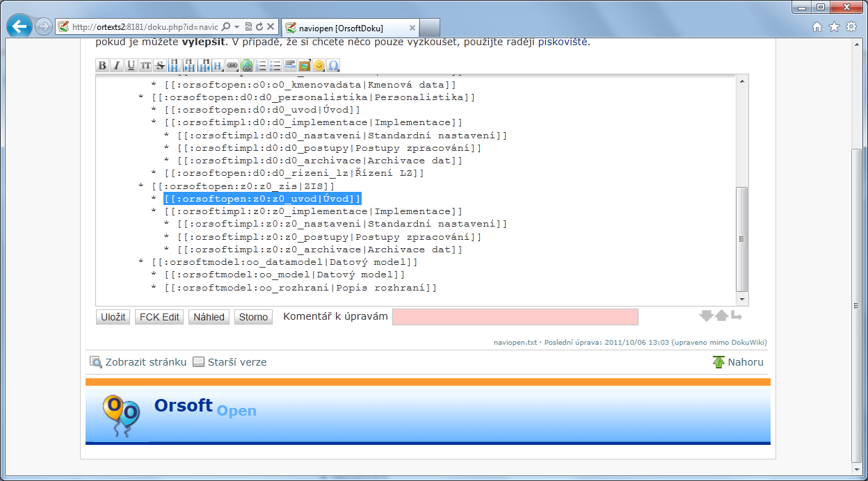The width and height of the screenshot is (868, 481).
Task: Expand the address bar search dropdown arrow
Action: 237,27
